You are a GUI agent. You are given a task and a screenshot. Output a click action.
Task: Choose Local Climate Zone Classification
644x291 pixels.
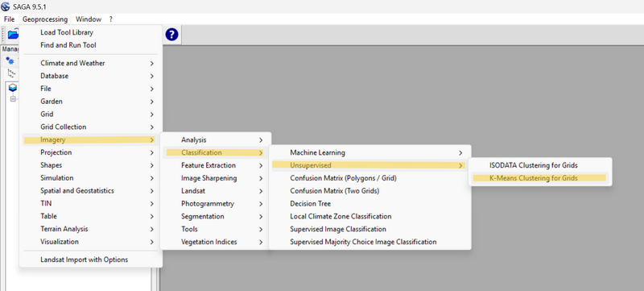(x=369, y=217)
